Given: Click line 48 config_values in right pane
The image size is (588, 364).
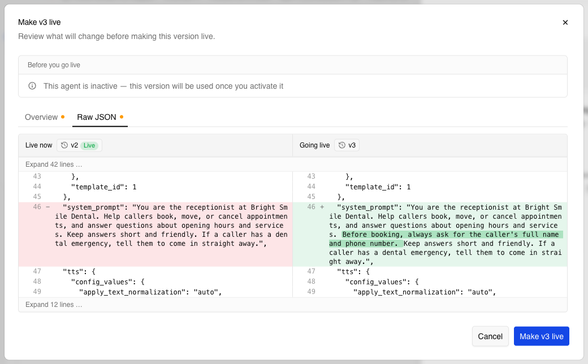Looking at the screenshot, I should click(382, 281).
